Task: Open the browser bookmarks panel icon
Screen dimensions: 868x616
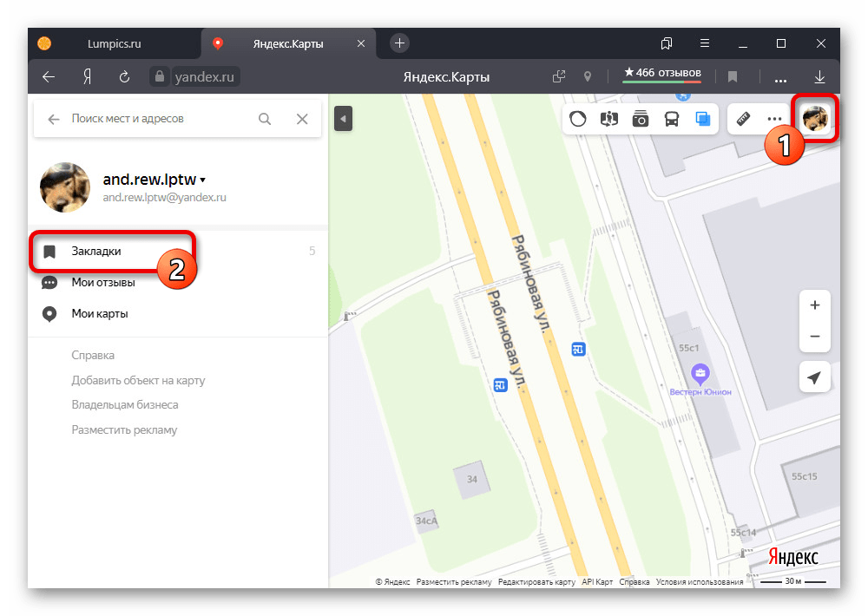Action: click(667, 43)
